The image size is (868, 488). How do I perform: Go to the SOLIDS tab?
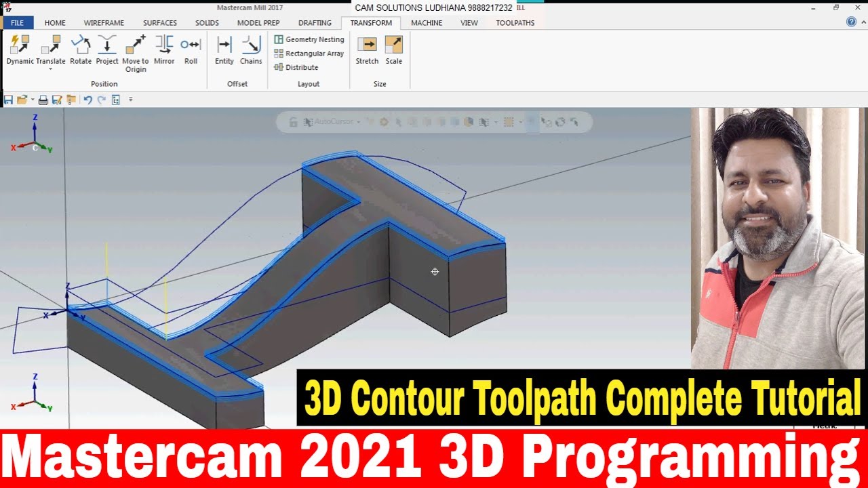point(208,22)
